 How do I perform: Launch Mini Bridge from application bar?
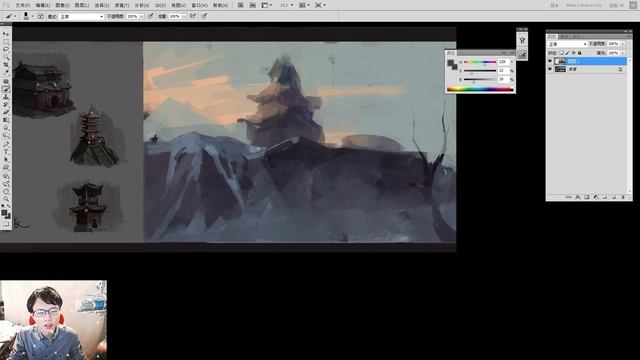click(x=253, y=5)
